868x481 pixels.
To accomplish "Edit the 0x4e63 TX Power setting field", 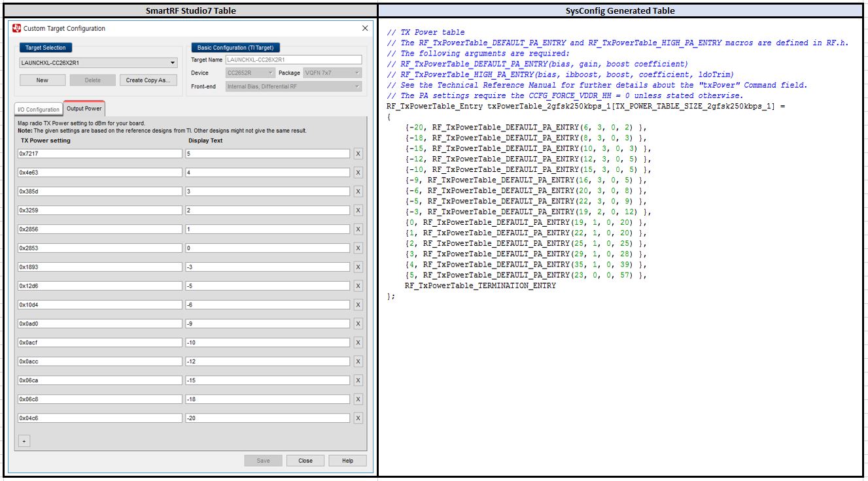I will pyautogui.click(x=98, y=173).
